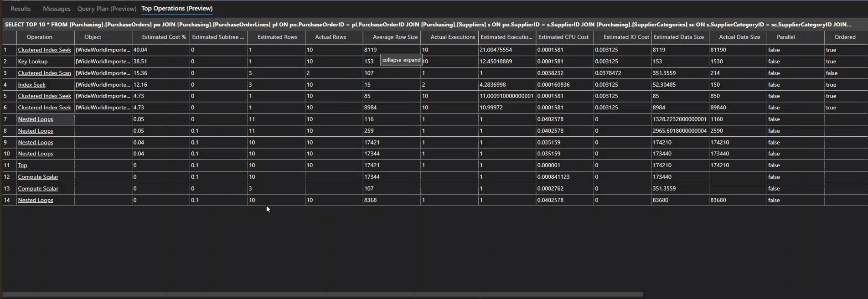Select the Object cell in Key Lookup row

pos(103,62)
